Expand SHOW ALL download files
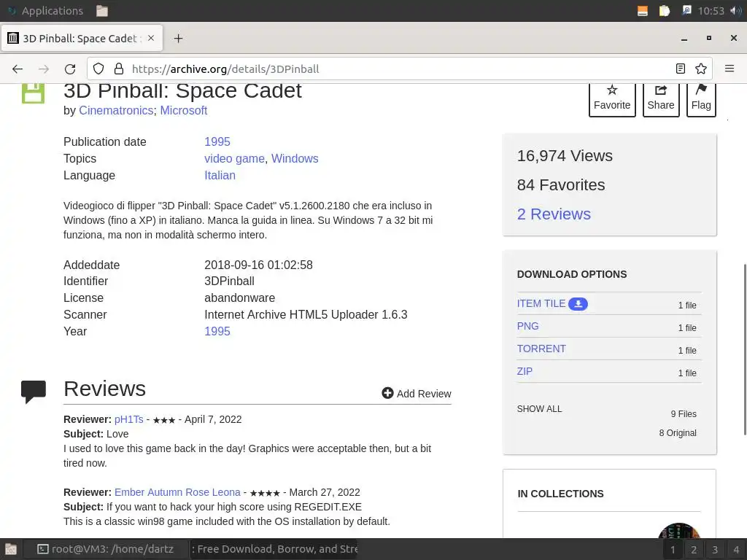The width and height of the screenshot is (747, 560). 539,409
